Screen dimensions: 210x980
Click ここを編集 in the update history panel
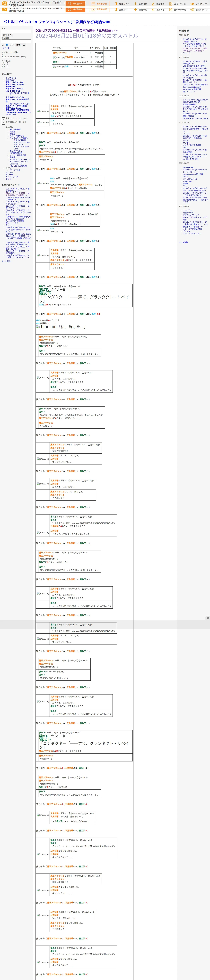click(183, 242)
